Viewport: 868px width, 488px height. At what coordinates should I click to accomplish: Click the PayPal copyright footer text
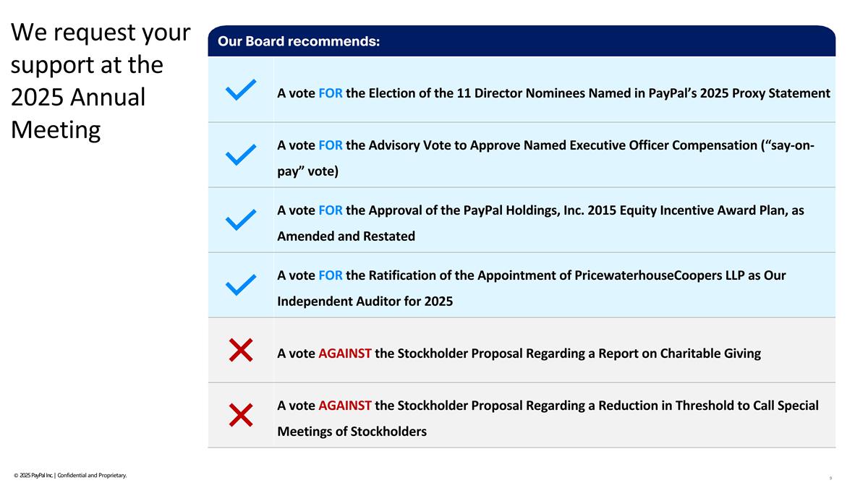[70, 475]
